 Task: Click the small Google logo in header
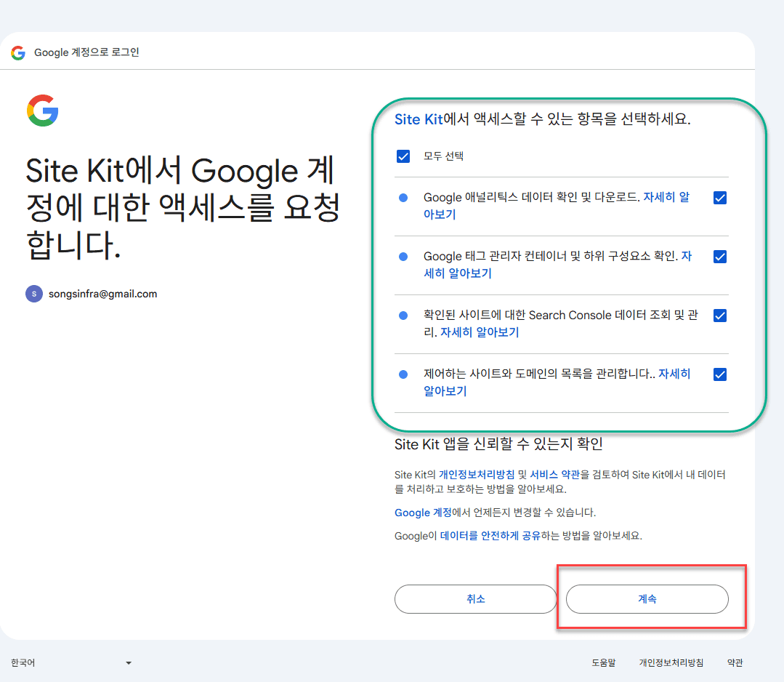coord(18,53)
